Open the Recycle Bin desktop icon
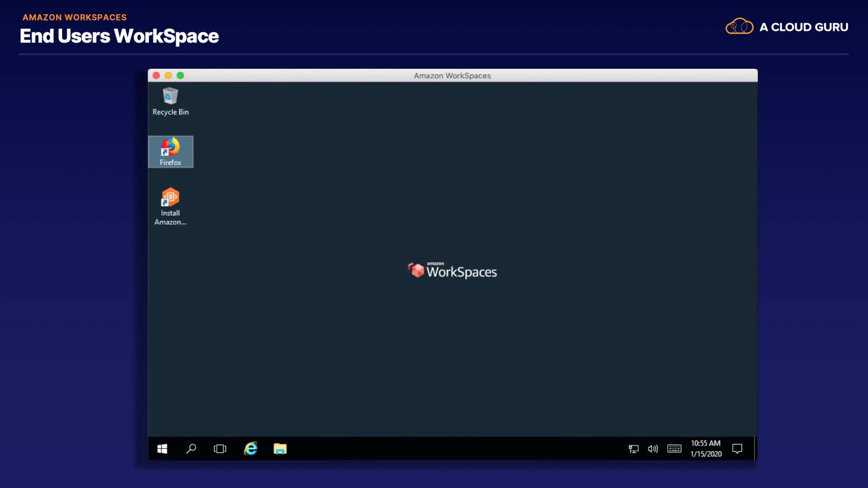The width and height of the screenshot is (868, 488). coord(170,101)
